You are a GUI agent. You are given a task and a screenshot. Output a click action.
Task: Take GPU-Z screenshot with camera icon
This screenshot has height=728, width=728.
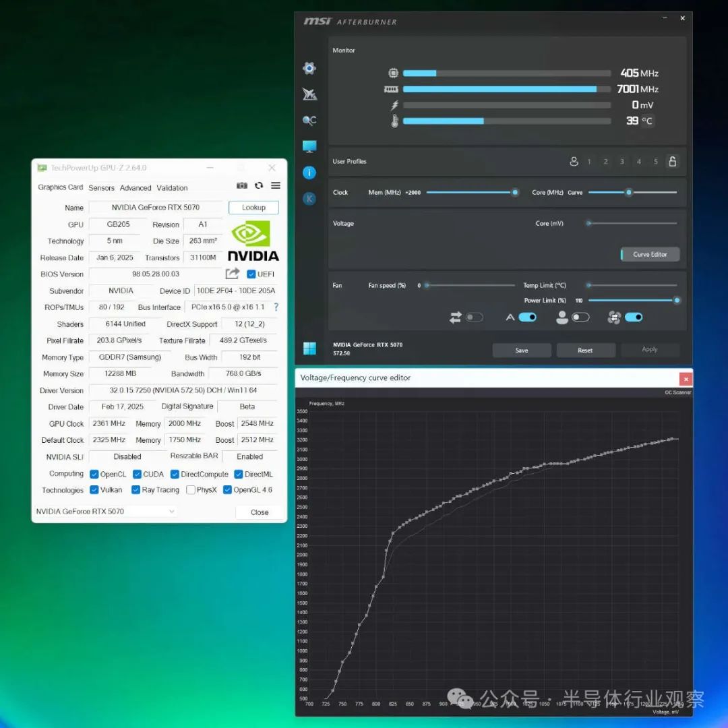[x=242, y=186]
